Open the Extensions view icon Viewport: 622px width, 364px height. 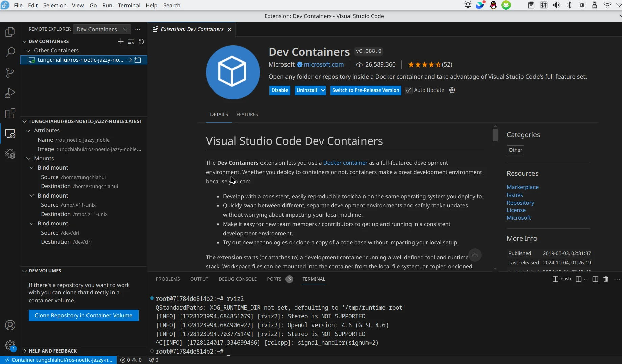click(x=10, y=113)
